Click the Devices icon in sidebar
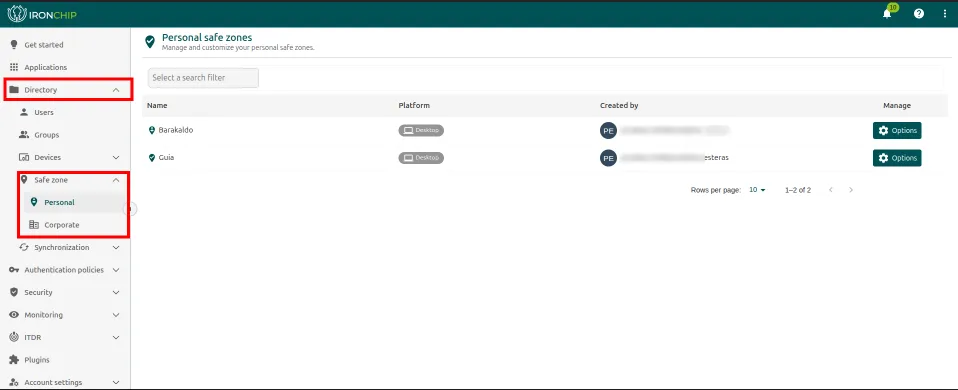Screen dimensions: 958x390 click(x=24, y=157)
